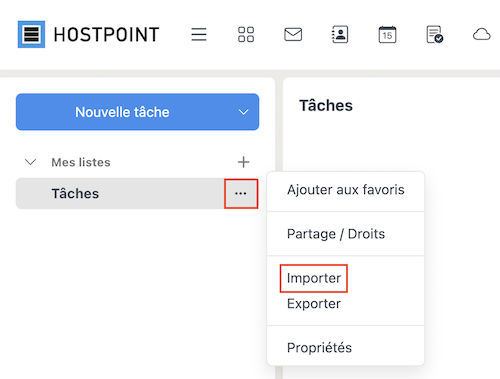
Task: Choose Ajouter aux favoris menu entry
Action: [x=346, y=190]
